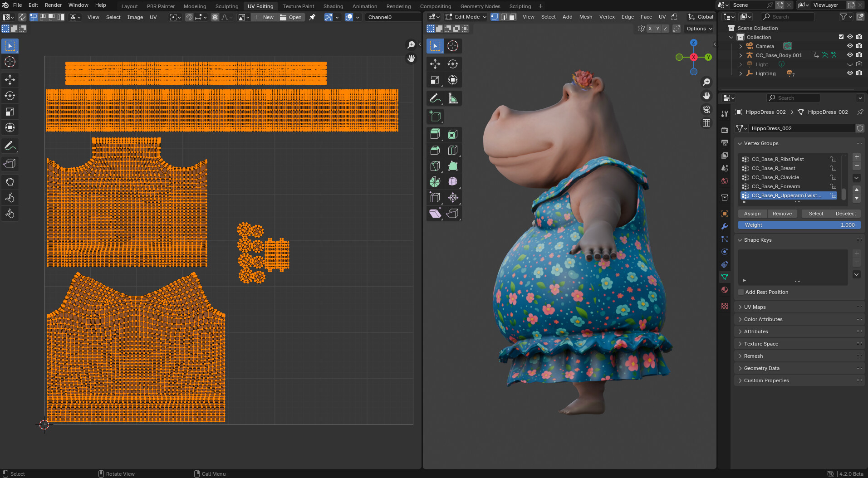Viewport: 868px width, 478px height.
Task: Select the Edge Slide tool
Action: [435, 198]
